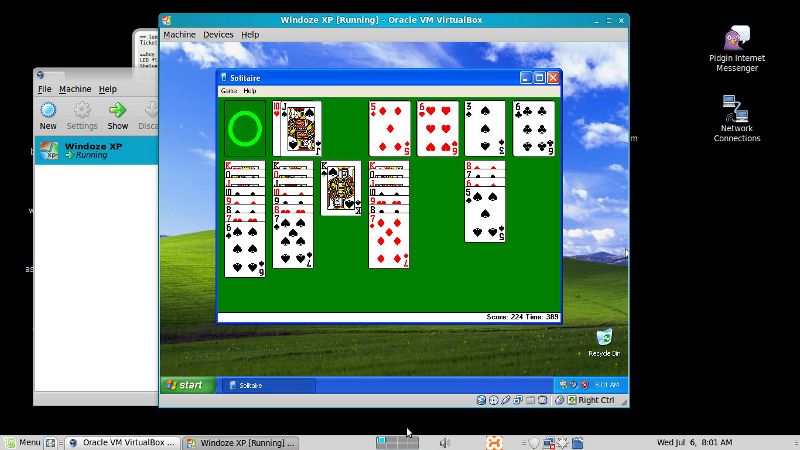Switch to Windoze XP [Running] taskbar item
The width and height of the screenshot is (800, 450).
[x=241, y=443]
